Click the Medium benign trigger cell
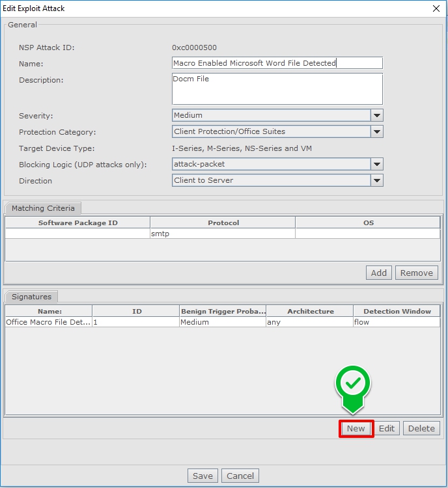The height and width of the screenshot is (488, 448). (x=223, y=322)
